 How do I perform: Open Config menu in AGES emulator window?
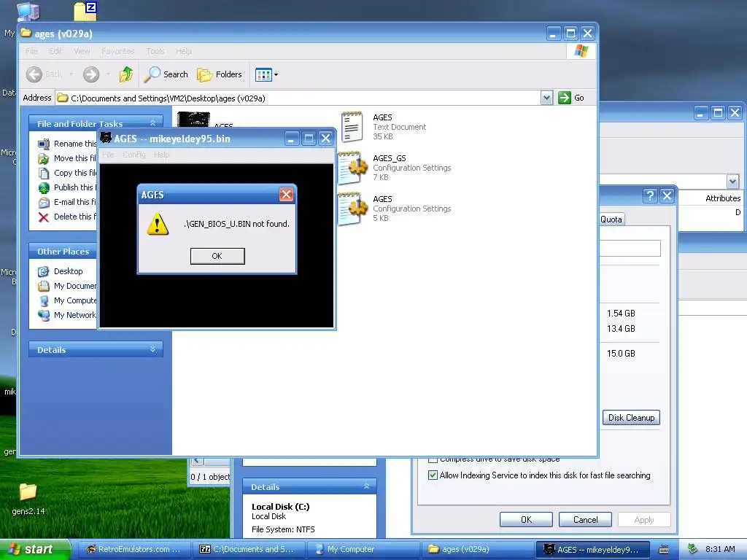(x=134, y=155)
